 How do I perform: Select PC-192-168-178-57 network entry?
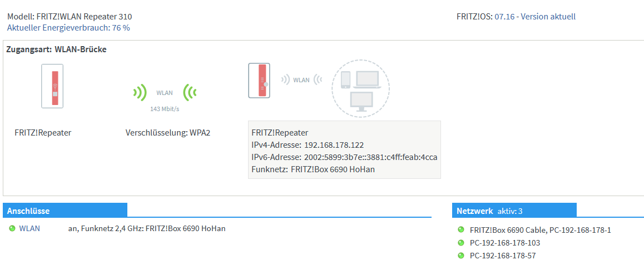click(x=503, y=256)
